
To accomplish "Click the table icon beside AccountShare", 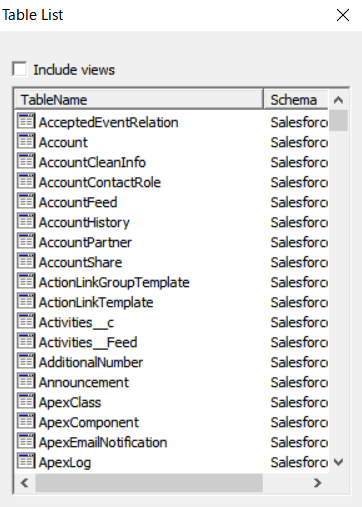I will (26, 261).
